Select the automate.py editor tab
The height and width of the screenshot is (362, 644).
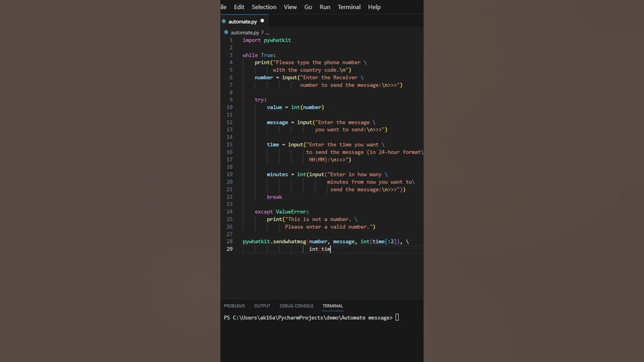tap(244, 22)
